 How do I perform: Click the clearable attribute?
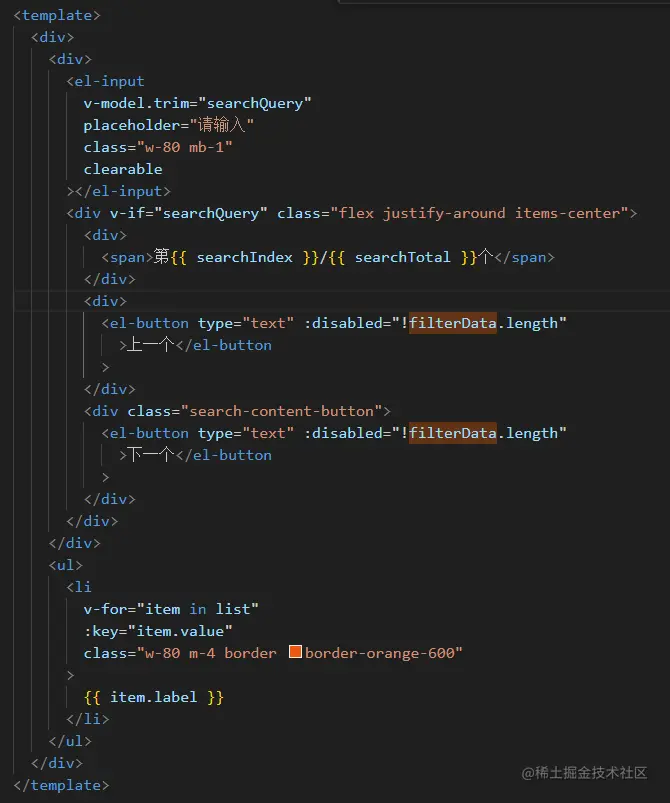pyautogui.click(x=123, y=170)
